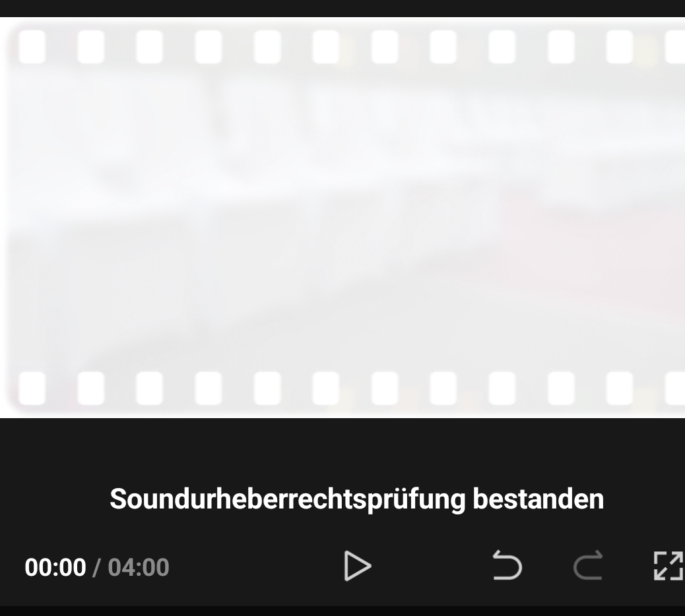The height and width of the screenshot is (616, 685).
Task: Click the word bestanden in the notice
Action: pyautogui.click(x=538, y=499)
